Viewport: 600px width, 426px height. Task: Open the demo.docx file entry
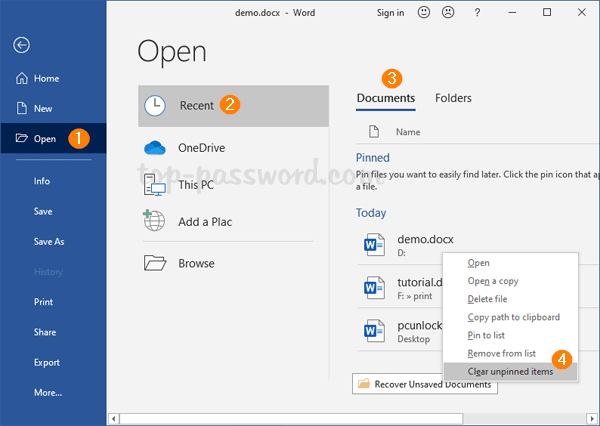397,241
